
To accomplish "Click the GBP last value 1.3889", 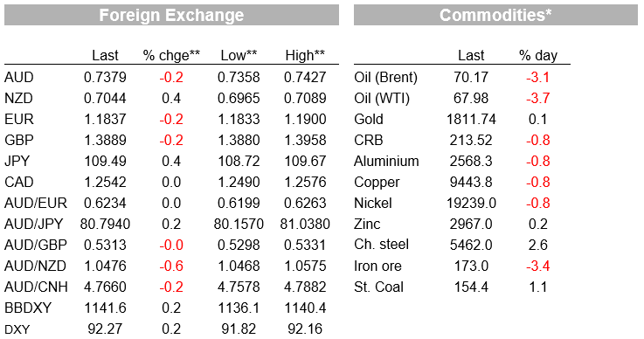I will [105, 140].
